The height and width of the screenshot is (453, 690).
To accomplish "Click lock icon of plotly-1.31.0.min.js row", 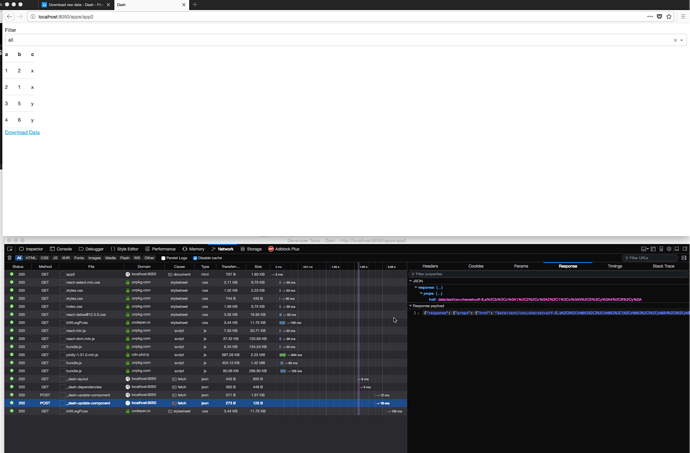I will (128, 355).
